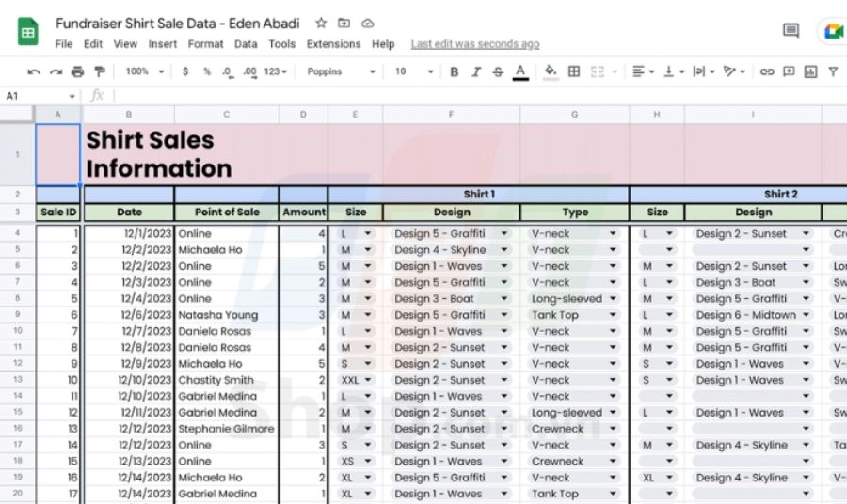Toggle Italic formatting
Screen dimensions: 847x504
click(476, 71)
